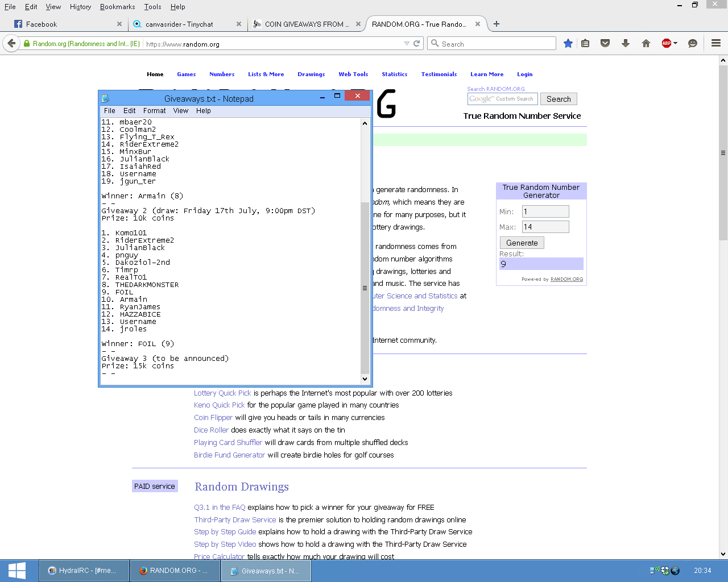Bookmark this page with the star icon
This screenshot has width=728, height=582.
tap(568, 43)
